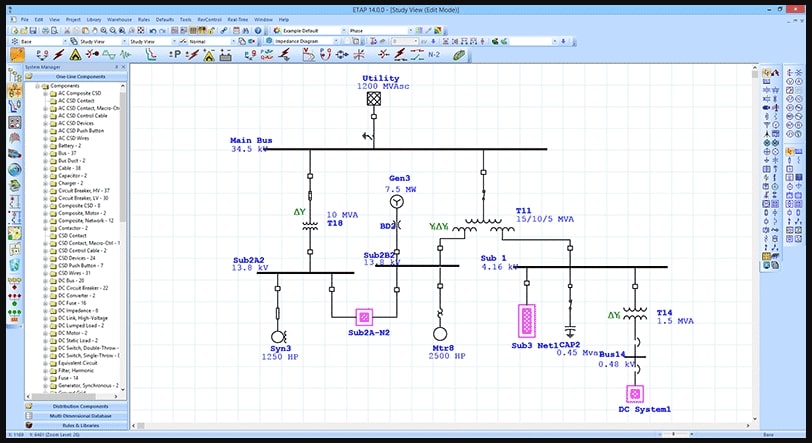Image resolution: width=812 pixels, height=443 pixels.
Task: Expand the Battery - 2 tree folder
Action: click(x=46, y=146)
